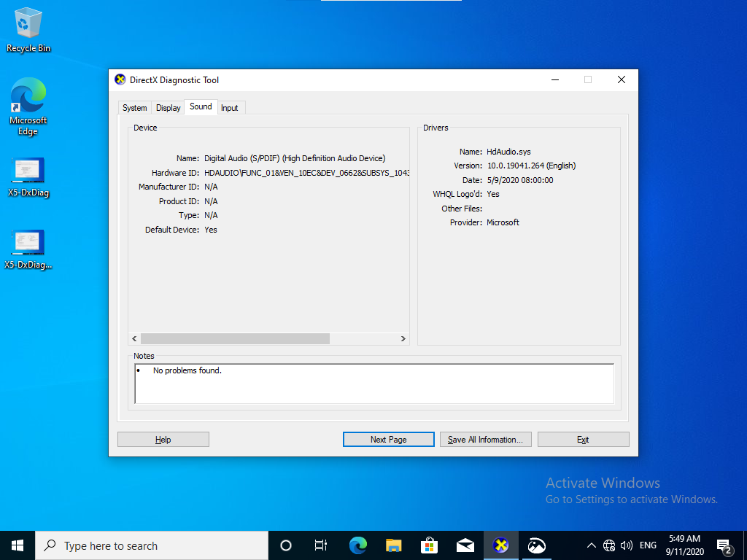This screenshot has height=560, width=747.
Task: Select the X5-DxDiag... desktop file icon
Action: (28, 249)
